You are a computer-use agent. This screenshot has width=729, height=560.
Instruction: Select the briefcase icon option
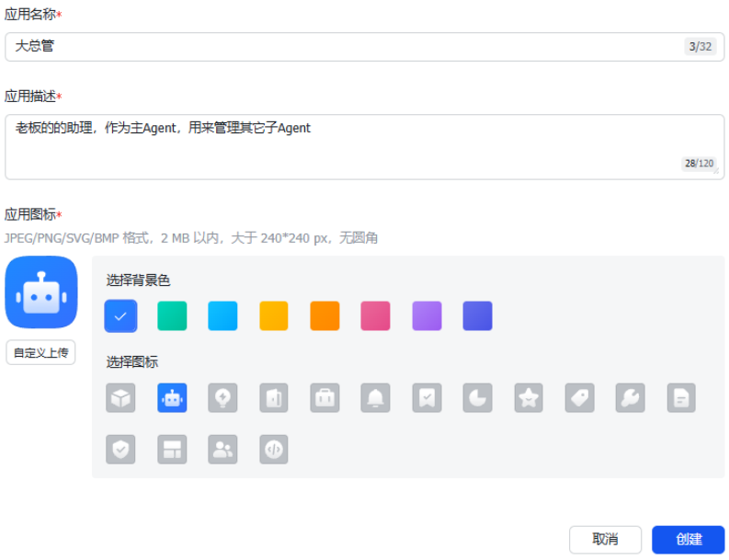[x=325, y=397]
